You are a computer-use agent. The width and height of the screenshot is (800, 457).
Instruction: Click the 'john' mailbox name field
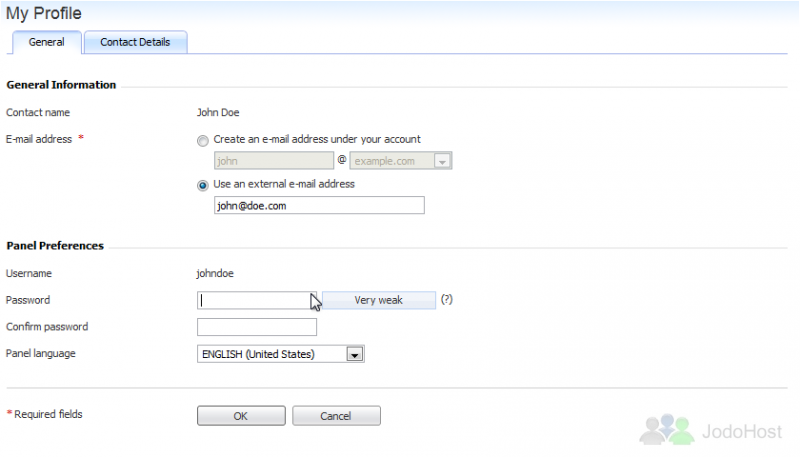coord(273,161)
